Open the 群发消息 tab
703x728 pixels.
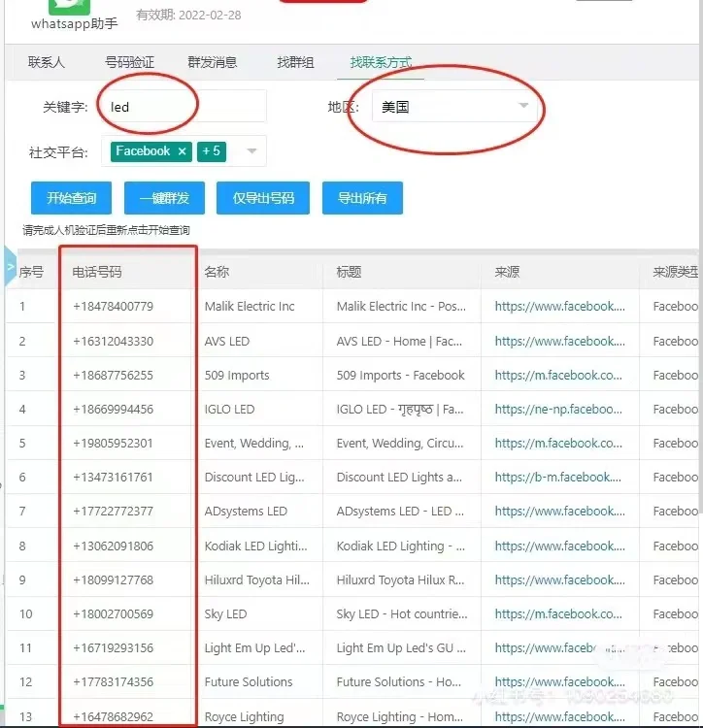tap(213, 62)
